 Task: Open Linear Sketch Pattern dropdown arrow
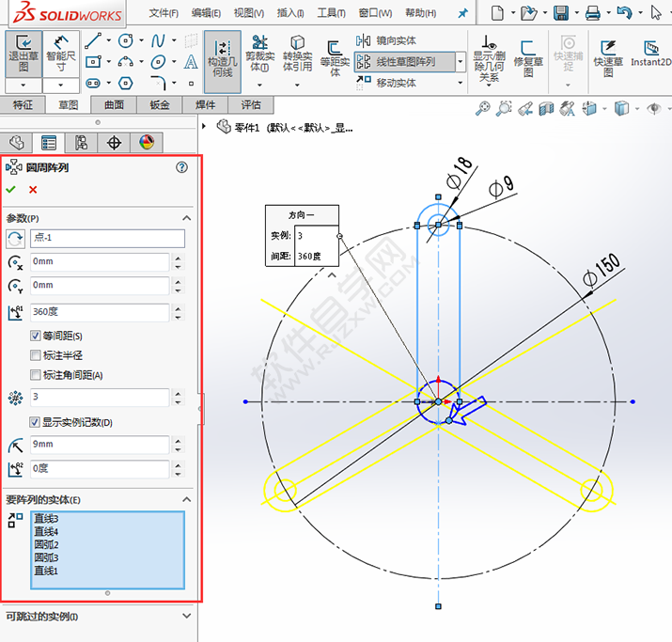461,62
